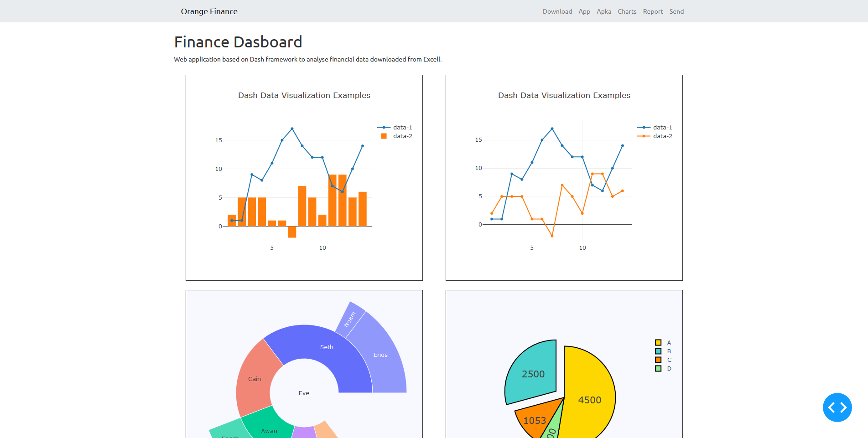The width and height of the screenshot is (868, 438).
Task: Click the negative orange bar below zero
Action: [x=292, y=232]
